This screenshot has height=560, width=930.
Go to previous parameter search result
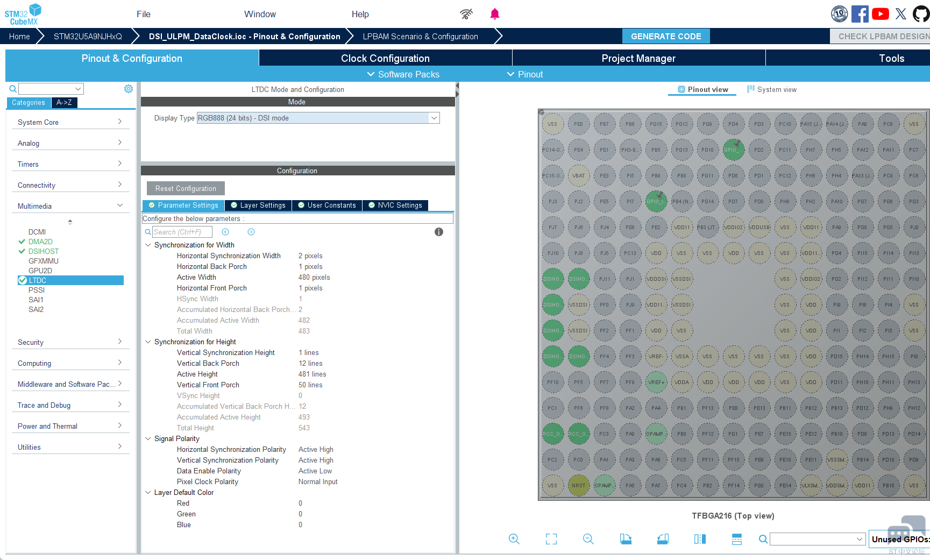(225, 232)
